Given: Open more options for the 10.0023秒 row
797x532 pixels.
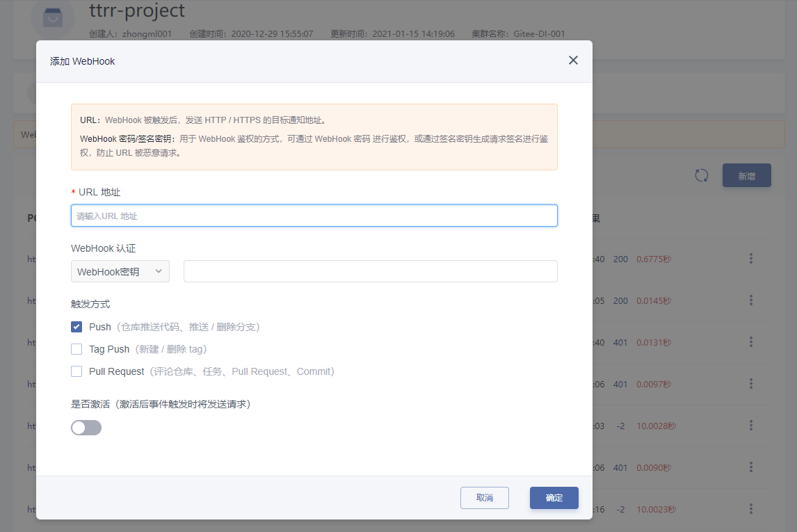Looking at the screenshot, I should (x=750, y=508).
